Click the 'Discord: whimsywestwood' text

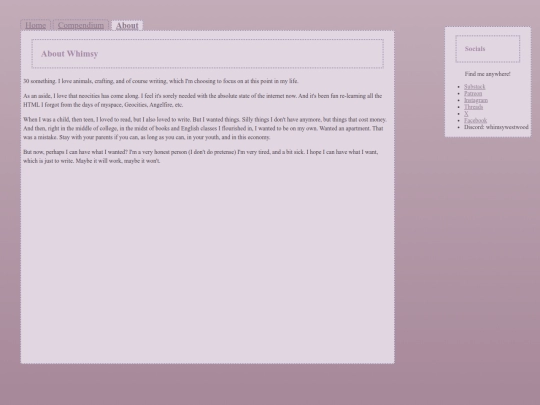pos(496,127)
